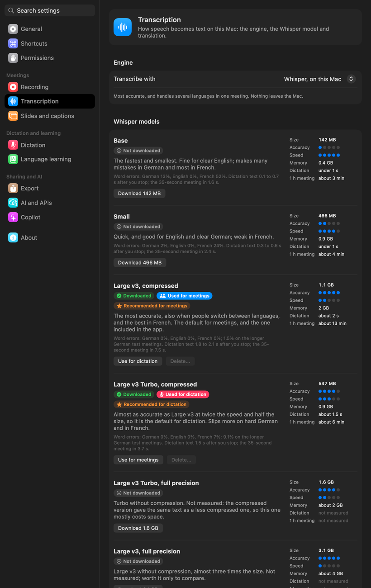Download the Small model 466 MB
371x588 pixels.
140,263
